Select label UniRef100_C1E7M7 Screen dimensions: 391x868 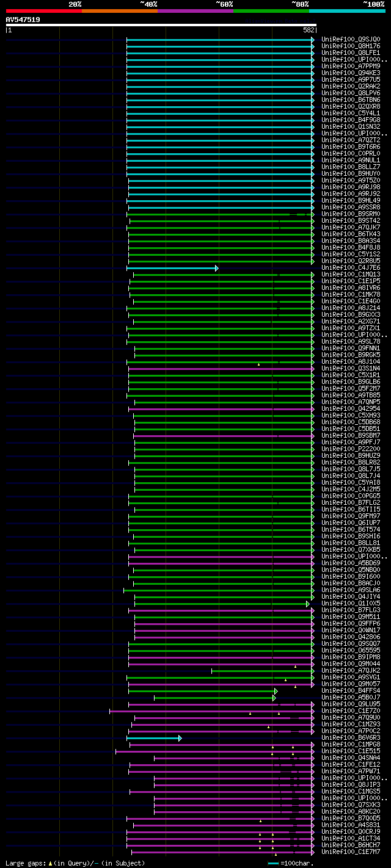coord(351,852)
